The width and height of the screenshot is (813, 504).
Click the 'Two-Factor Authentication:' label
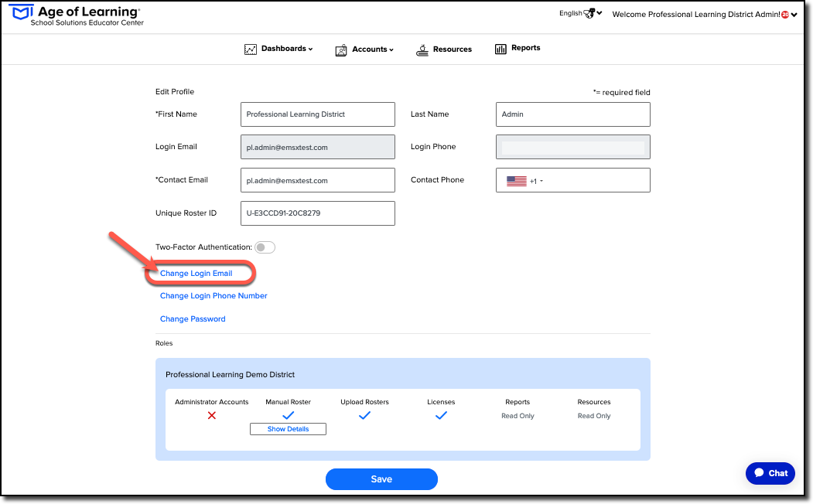[x=203, y=247]
